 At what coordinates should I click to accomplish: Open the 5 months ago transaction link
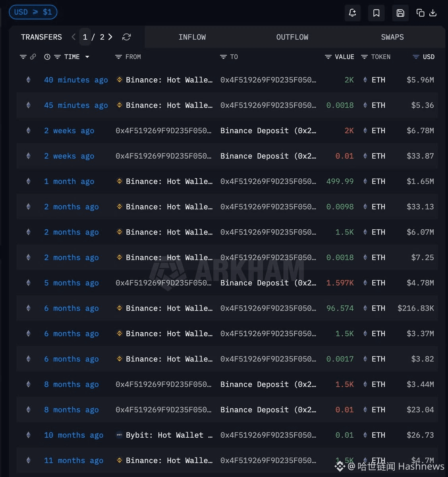coord(71,283)
